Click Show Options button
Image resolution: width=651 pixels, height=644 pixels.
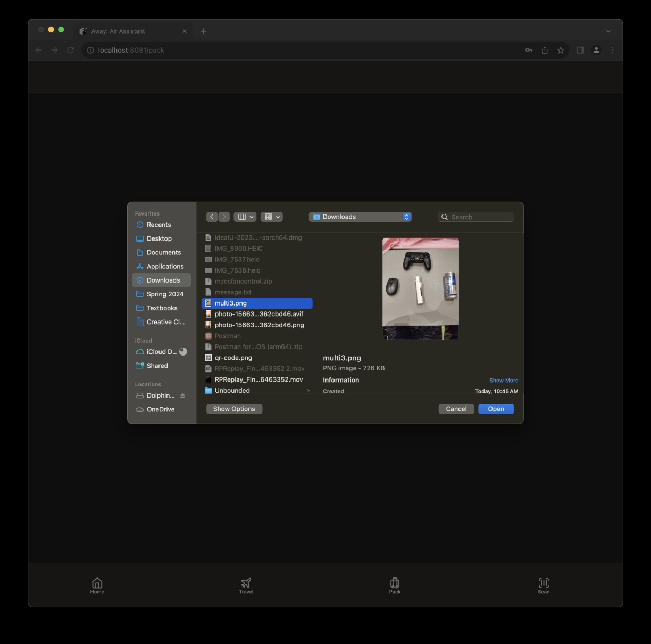234,409
